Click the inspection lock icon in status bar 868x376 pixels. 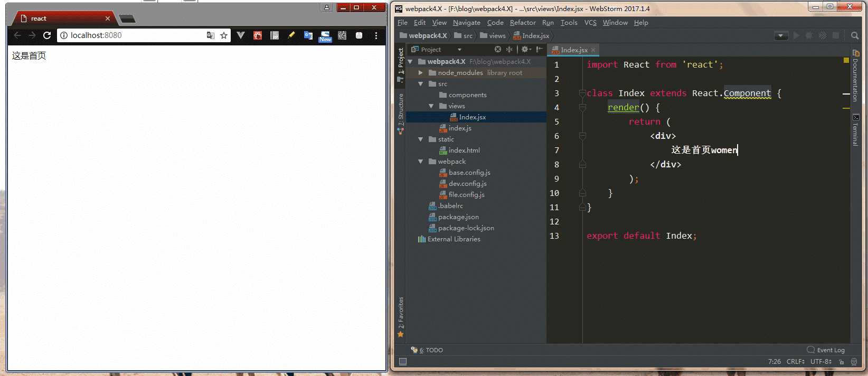click(x=841, y=362)
